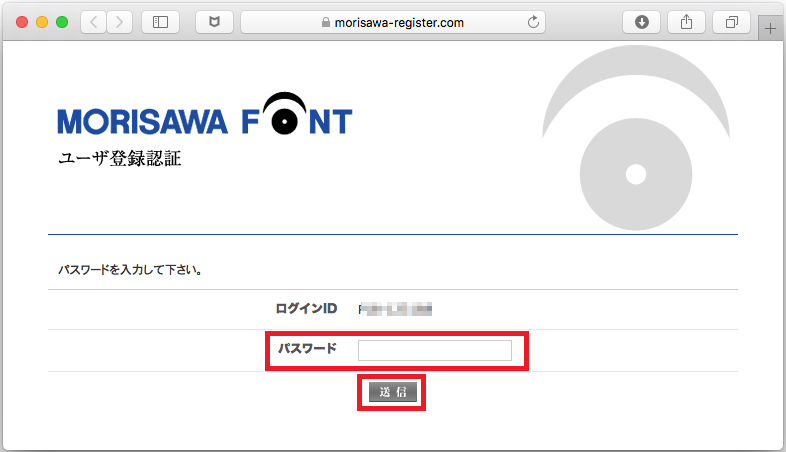The width and height of the screenshot is (786, 452).
Task: Click the gray disc graphic in header
Action: (x=634, y=174)
